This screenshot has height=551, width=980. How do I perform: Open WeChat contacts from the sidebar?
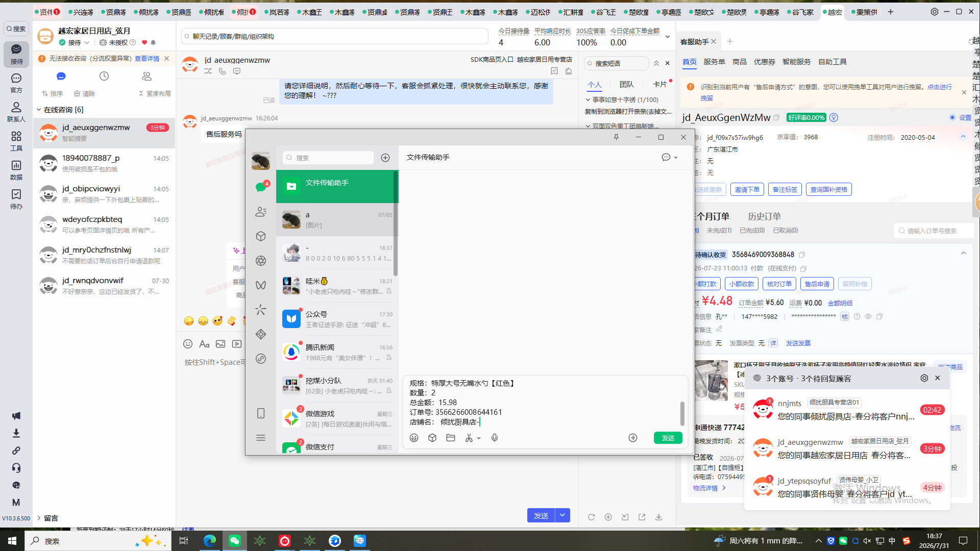click(x=261, y=212)
